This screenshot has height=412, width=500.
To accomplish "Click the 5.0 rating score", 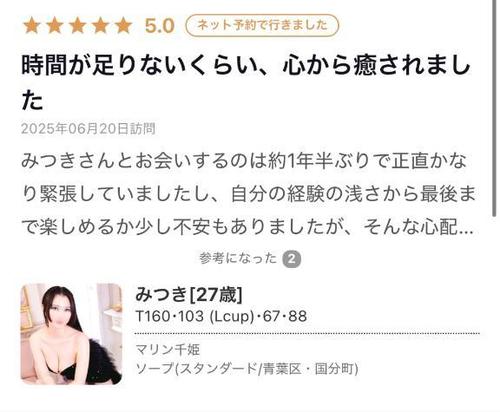I will pyautogui.click(x=160, y=26).
